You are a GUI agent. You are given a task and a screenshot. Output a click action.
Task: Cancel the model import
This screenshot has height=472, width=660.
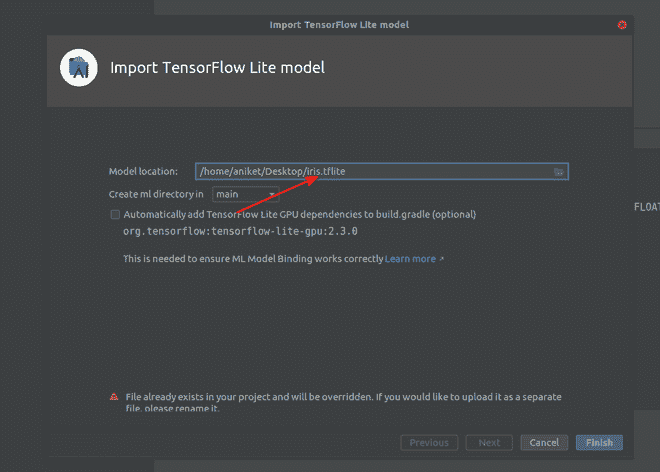[x=543, y=442]
